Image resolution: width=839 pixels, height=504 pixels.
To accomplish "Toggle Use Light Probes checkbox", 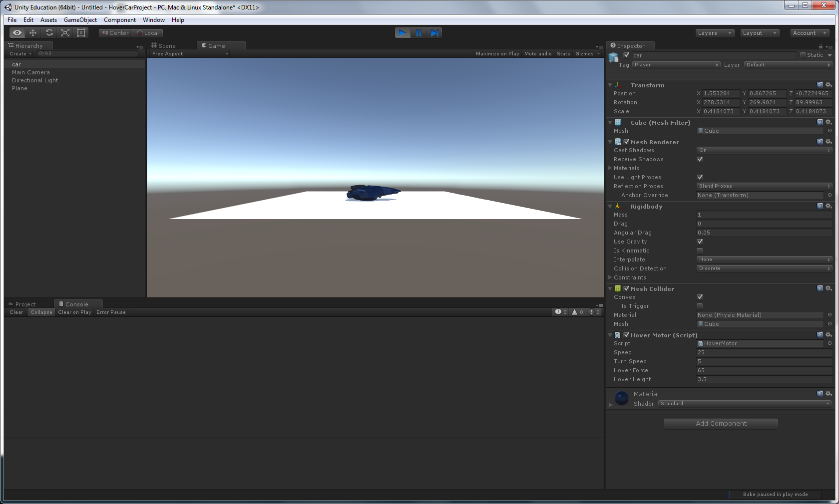I will [x=700, y=177].
